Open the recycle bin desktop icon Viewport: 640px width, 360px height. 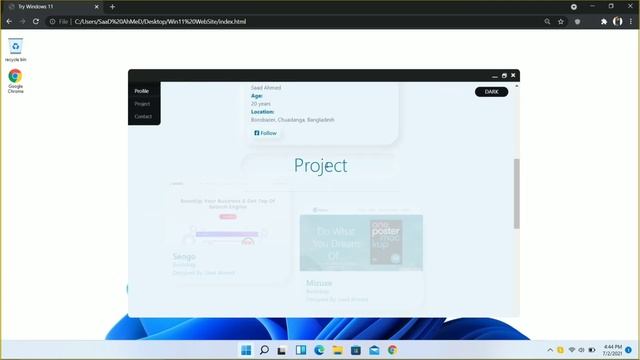tap(16, 50)
